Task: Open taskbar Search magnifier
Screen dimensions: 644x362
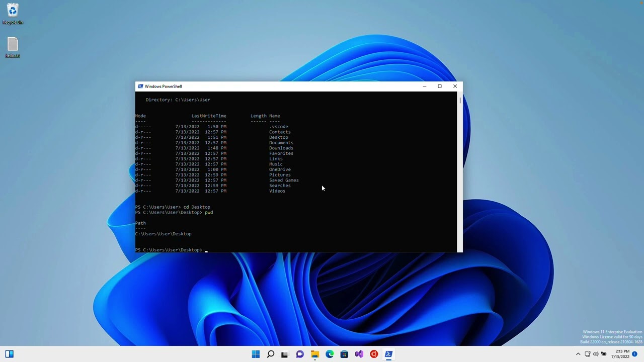Action: 270,354
